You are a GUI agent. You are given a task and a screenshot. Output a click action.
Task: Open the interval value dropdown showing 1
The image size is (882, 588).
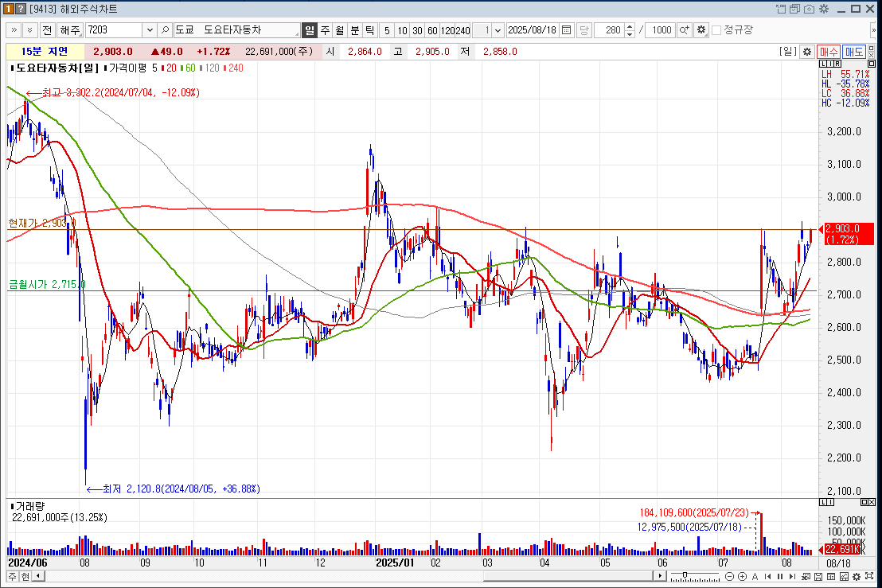(498, 30)
